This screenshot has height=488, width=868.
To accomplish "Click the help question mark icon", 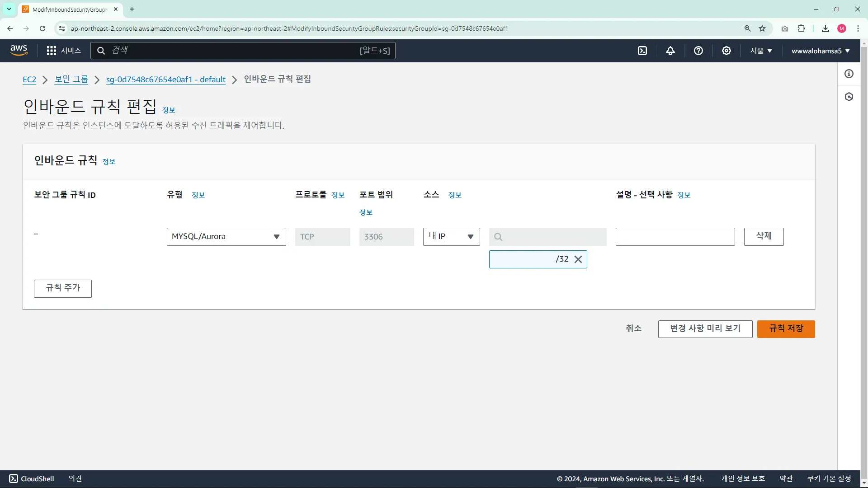I will click(x=698, y=51).
